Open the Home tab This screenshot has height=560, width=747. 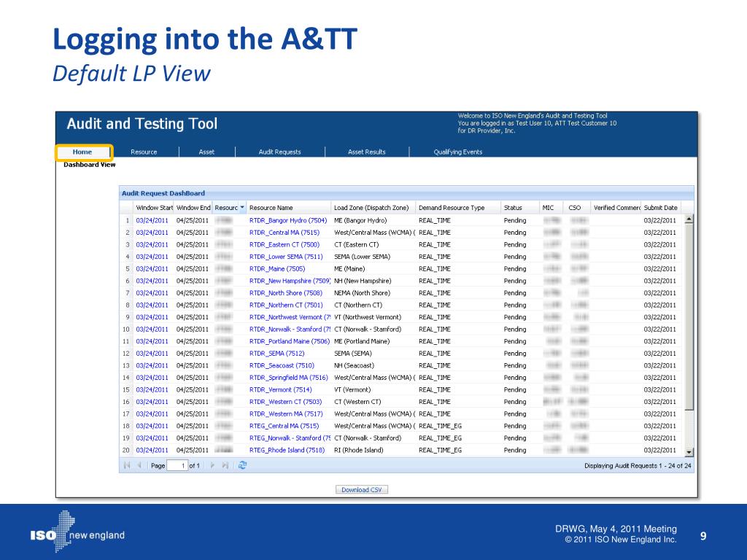pos(82,152)
